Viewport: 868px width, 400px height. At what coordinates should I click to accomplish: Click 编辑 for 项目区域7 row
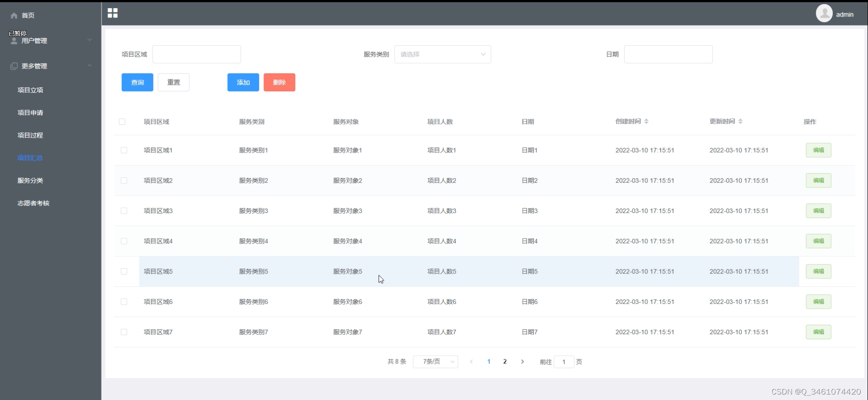tap(818, 332)
